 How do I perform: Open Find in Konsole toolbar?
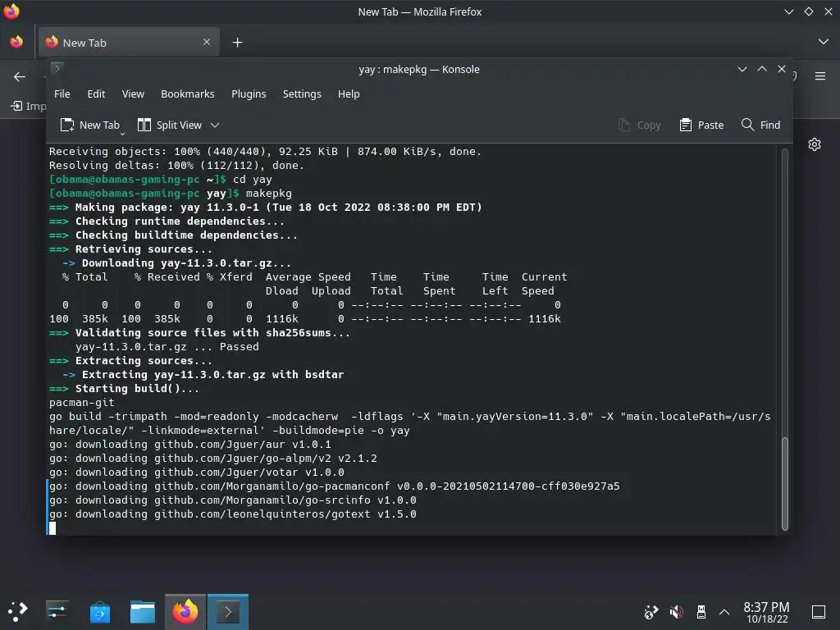coord(760,125)
